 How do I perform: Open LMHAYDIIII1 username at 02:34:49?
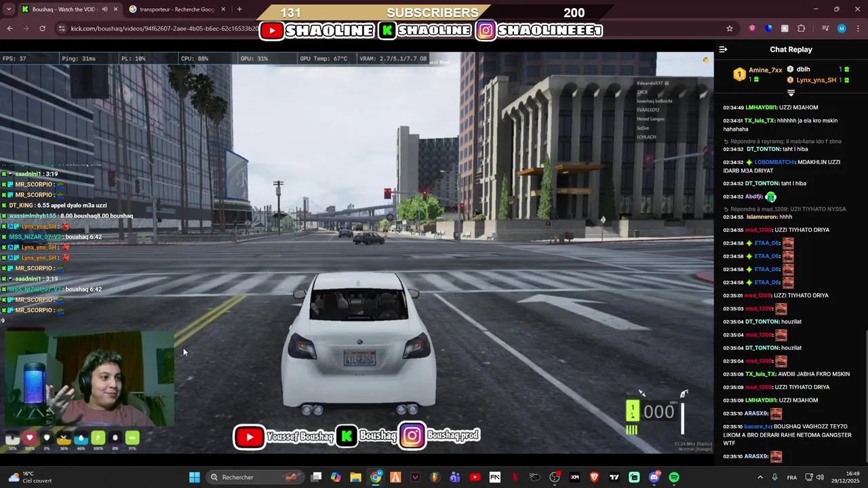[x=762, y=108]
